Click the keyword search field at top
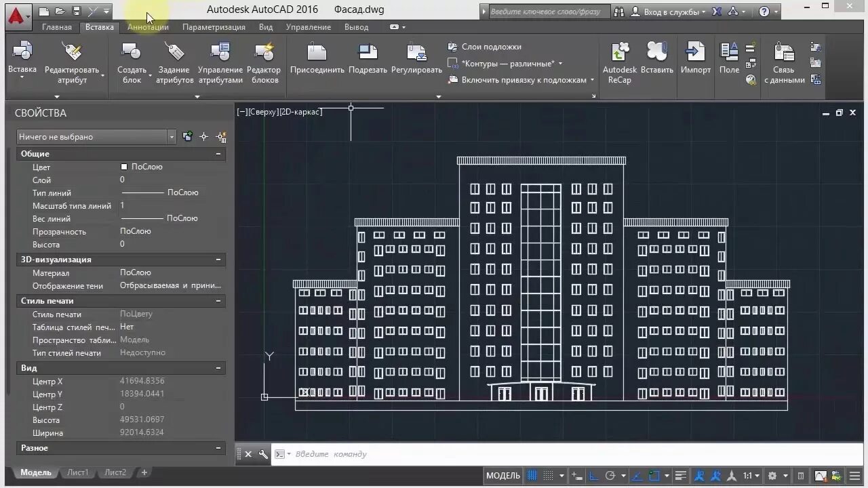The width and height of the screenshot is (868, 488). [549, 12]
